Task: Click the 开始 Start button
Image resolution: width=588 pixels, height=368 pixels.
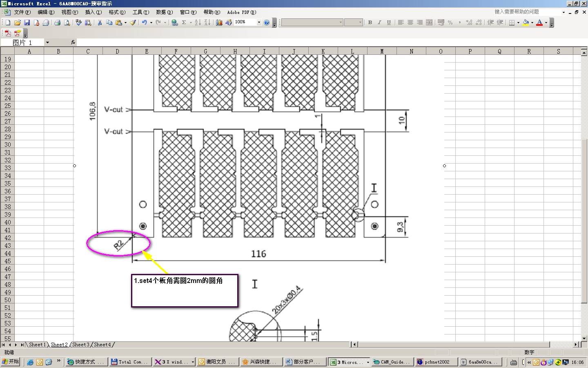Action: tap(11, 362)
